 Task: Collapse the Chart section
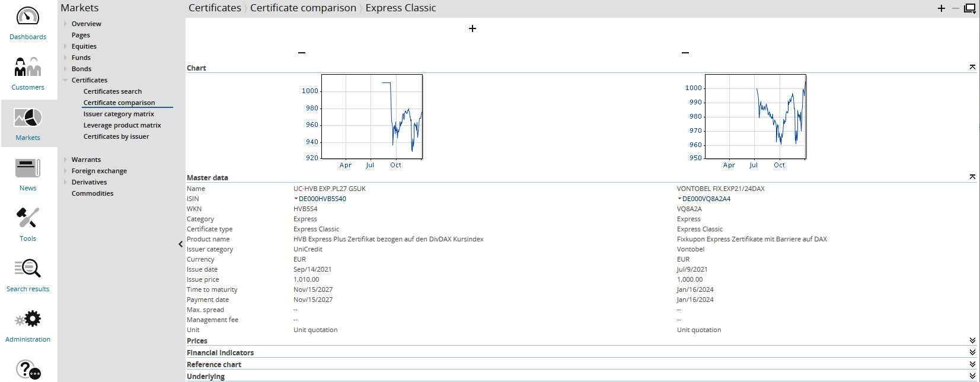click(972, 68)
